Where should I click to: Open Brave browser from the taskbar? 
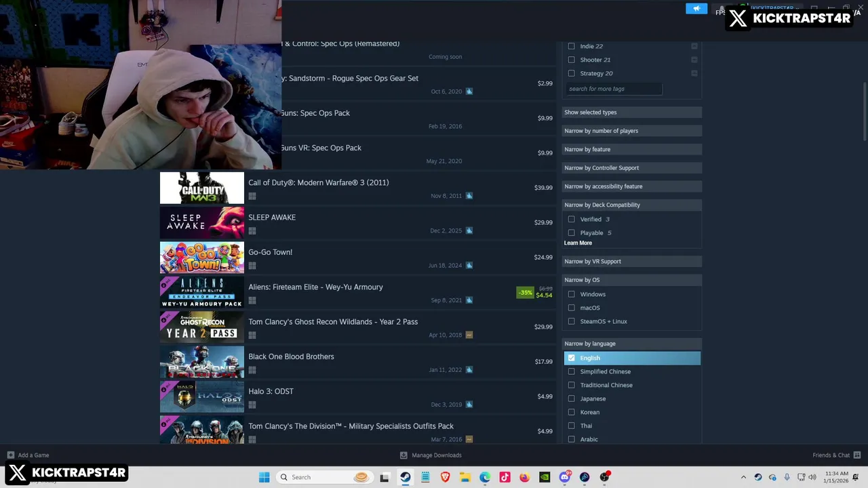446,477
